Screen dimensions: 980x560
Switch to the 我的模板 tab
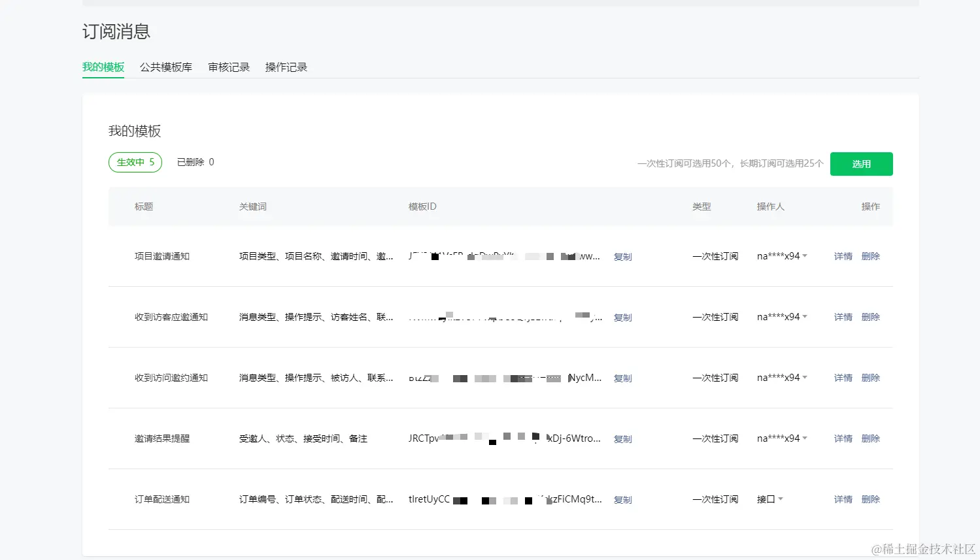tap(103, 67)
